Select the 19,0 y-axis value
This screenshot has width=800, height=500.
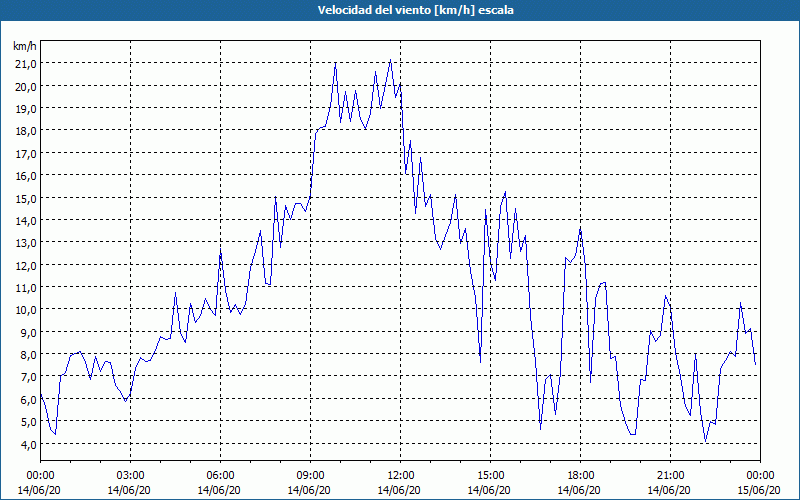click(x=26, y=109)
